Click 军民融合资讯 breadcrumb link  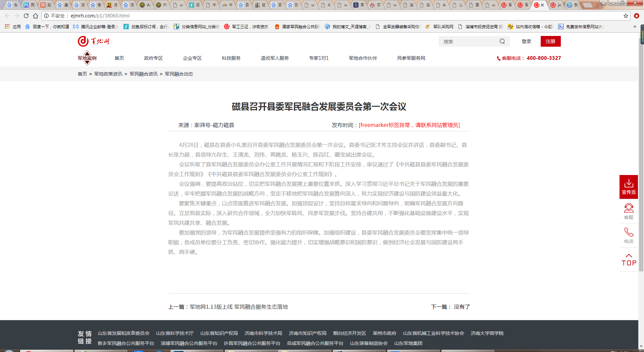point(144,74)
